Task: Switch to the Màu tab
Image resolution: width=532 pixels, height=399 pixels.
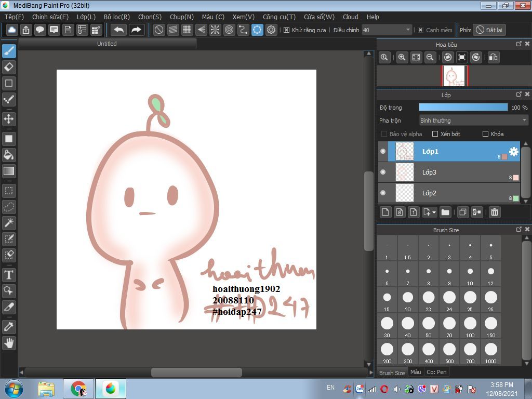Action: [x=416, y=373]
